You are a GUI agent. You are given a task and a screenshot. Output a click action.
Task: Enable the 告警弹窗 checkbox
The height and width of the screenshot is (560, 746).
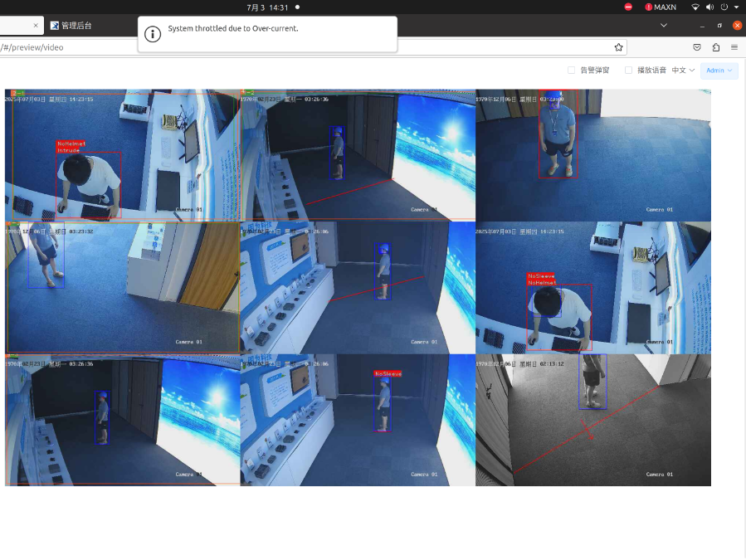tap(572, 70)
